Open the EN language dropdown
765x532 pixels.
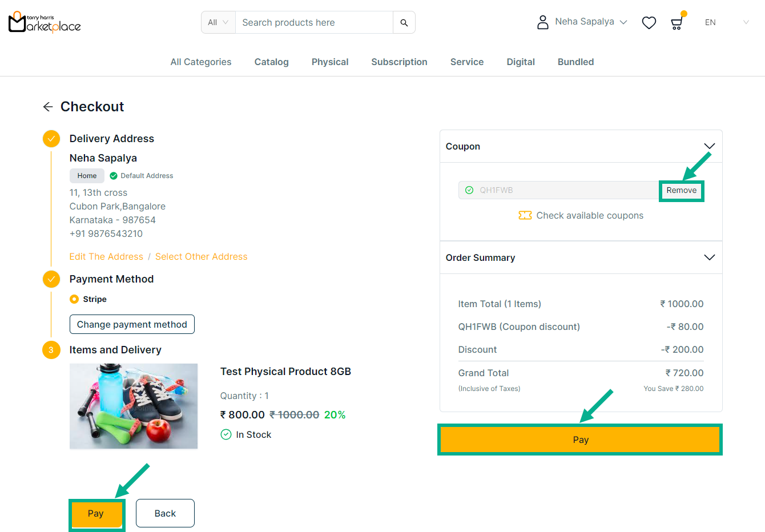coord(726,23)
